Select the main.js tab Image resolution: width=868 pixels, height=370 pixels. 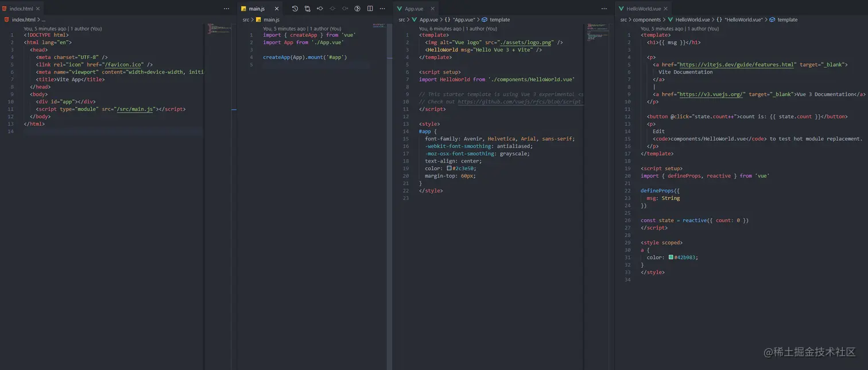(260, 9)
